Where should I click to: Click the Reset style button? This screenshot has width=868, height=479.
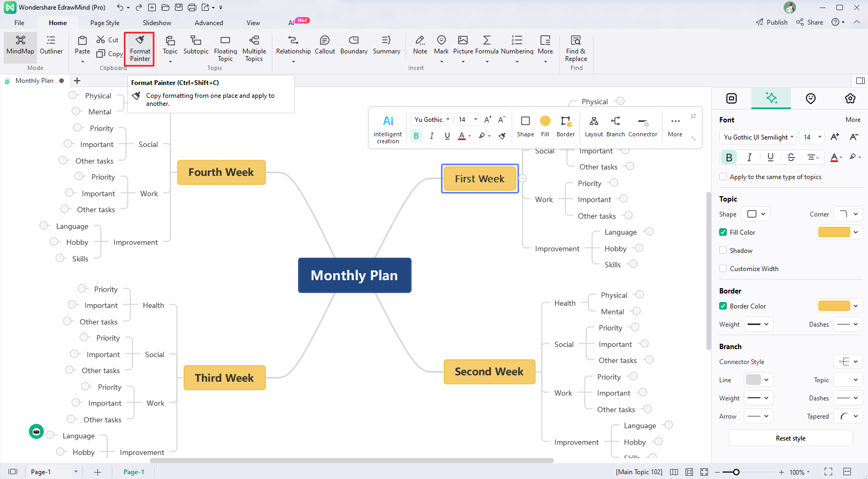[790, 438]
